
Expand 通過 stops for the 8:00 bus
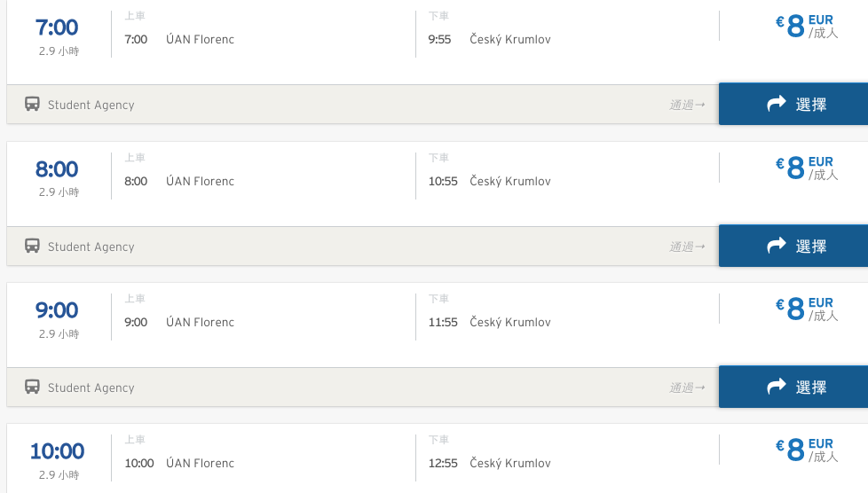[x=687, y=246]
